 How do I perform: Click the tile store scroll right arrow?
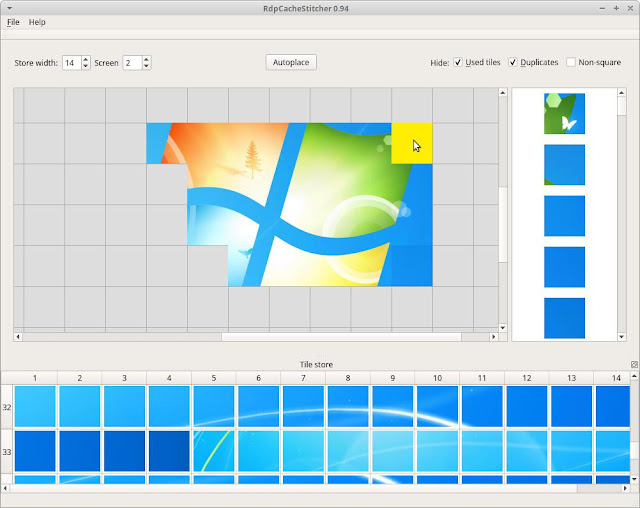coord(626,488)
